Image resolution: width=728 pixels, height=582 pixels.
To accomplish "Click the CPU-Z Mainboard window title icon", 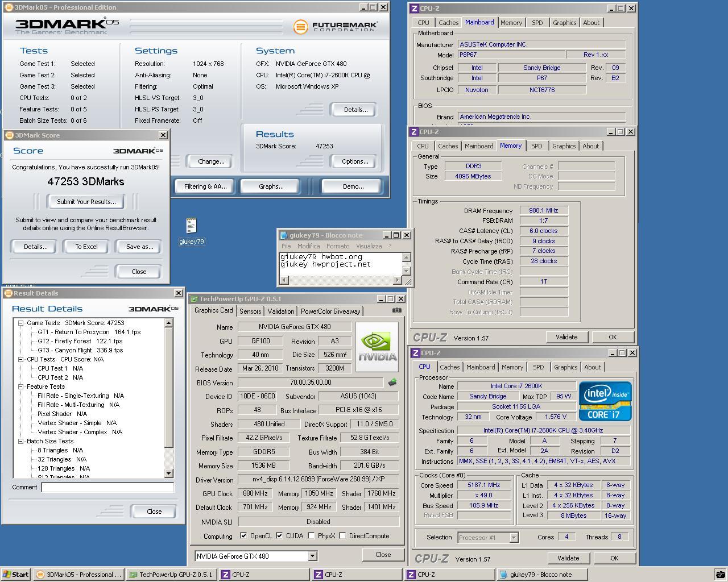I will coord(415,9).
